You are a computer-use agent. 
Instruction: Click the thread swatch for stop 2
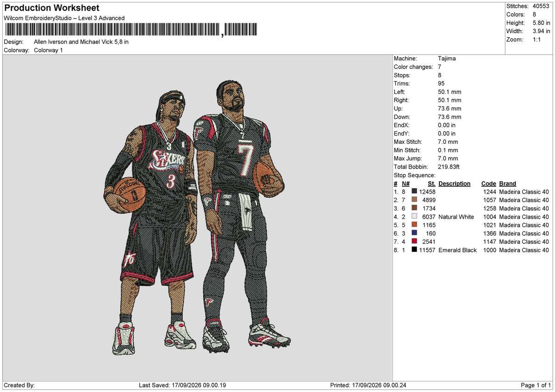click(x=414, y=200)
